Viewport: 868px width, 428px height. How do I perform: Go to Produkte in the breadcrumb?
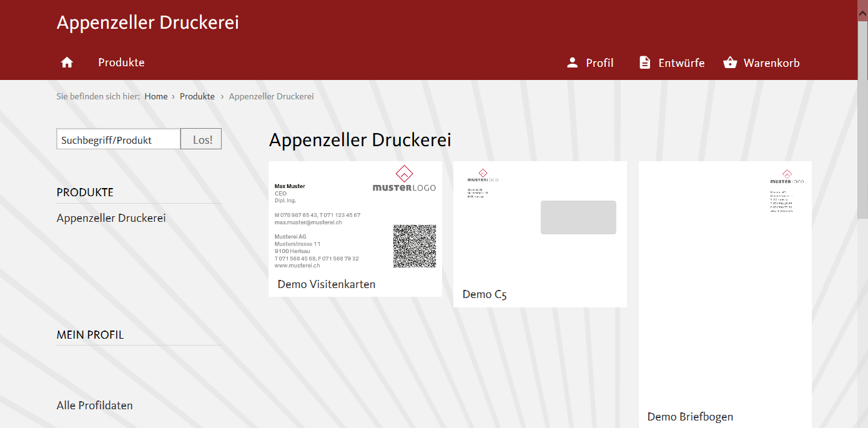[x=197, y=96]
